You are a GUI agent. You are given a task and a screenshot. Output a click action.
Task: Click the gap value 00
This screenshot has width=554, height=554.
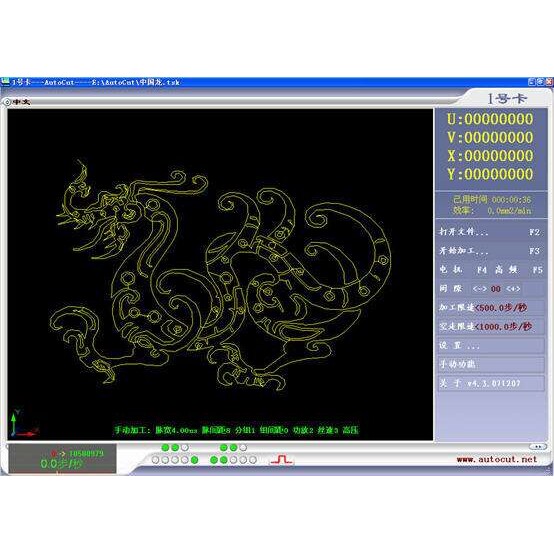coord(496,289)
